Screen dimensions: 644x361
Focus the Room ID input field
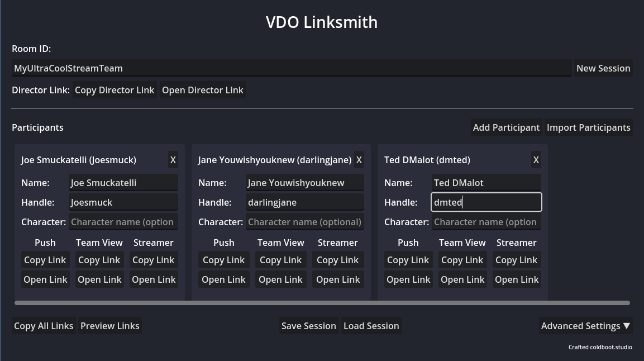[292, 68]
